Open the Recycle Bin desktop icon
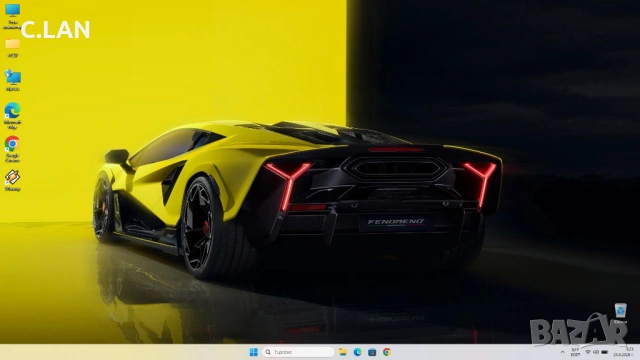Screen dimensions: 640x360 (620, 313)
